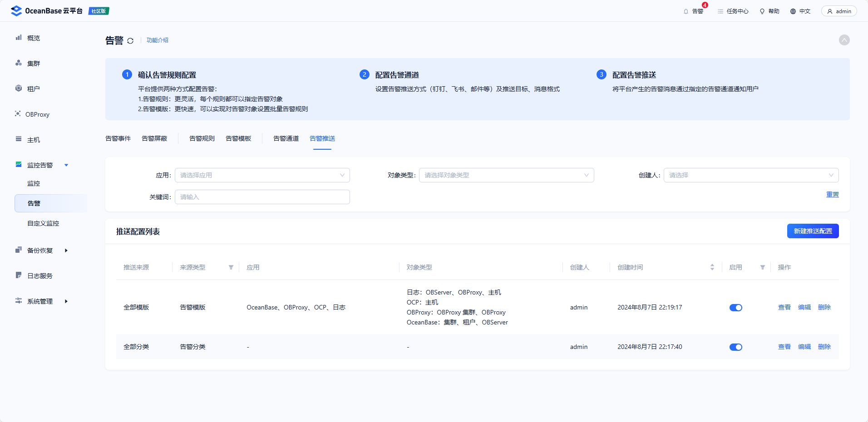Click 查看 for the 全部模版 row
The width and height of the screenshot is (868, 422).
coord(784,307)
